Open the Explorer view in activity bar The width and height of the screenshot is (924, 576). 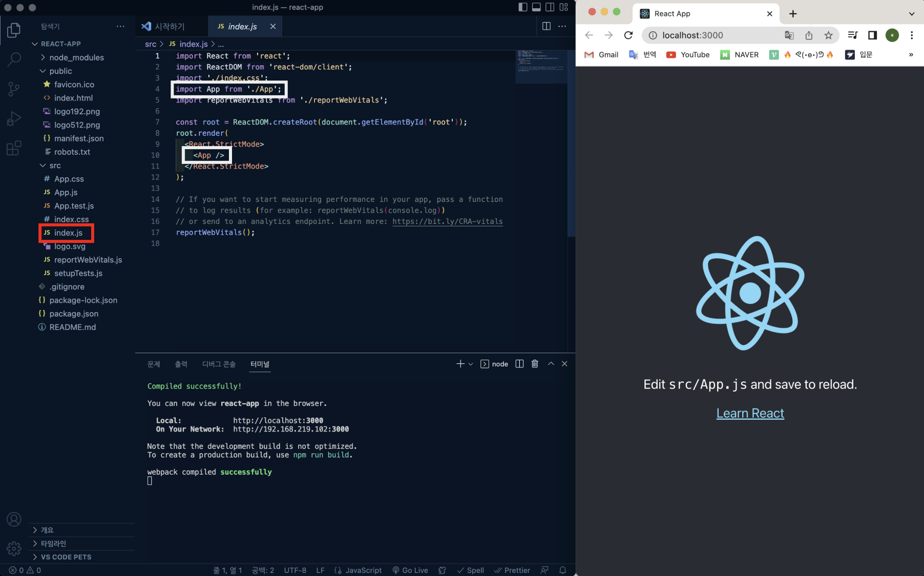(x=14, y=31)
